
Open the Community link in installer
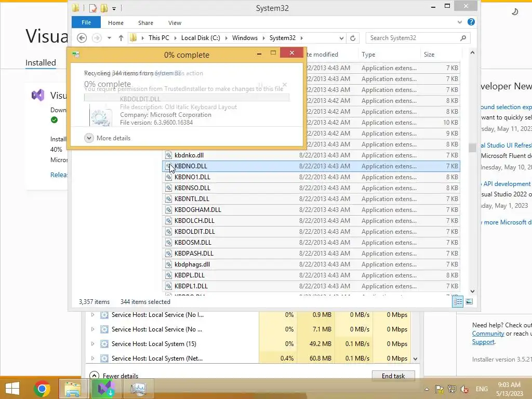(x=488, y=334)
